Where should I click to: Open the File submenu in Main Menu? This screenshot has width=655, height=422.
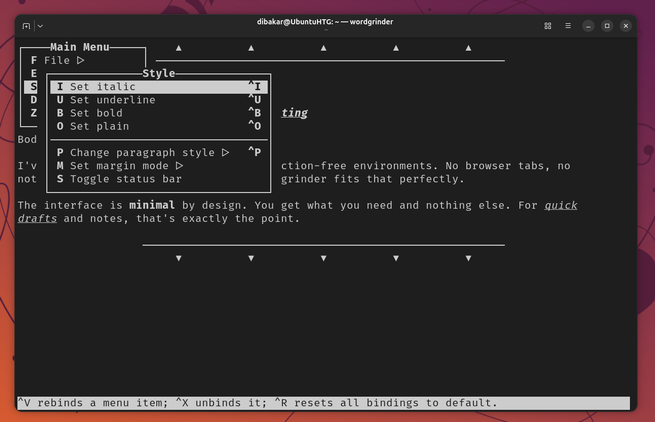[57, 61]
